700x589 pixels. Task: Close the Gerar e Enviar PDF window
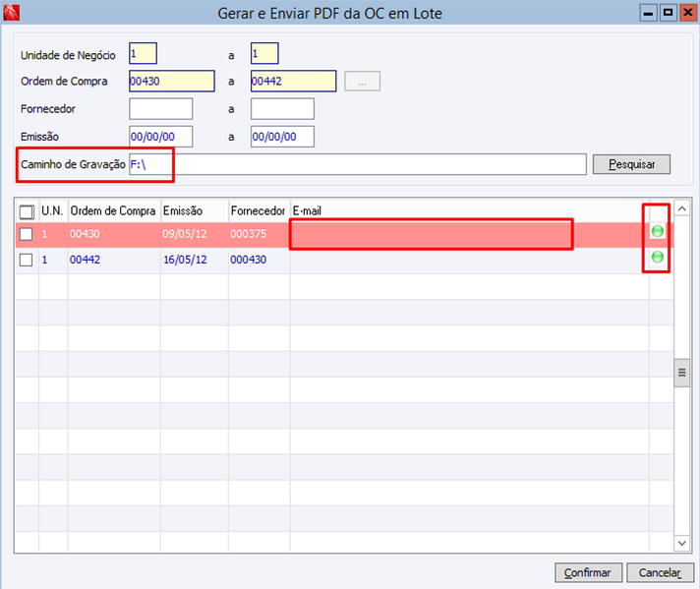688,13
